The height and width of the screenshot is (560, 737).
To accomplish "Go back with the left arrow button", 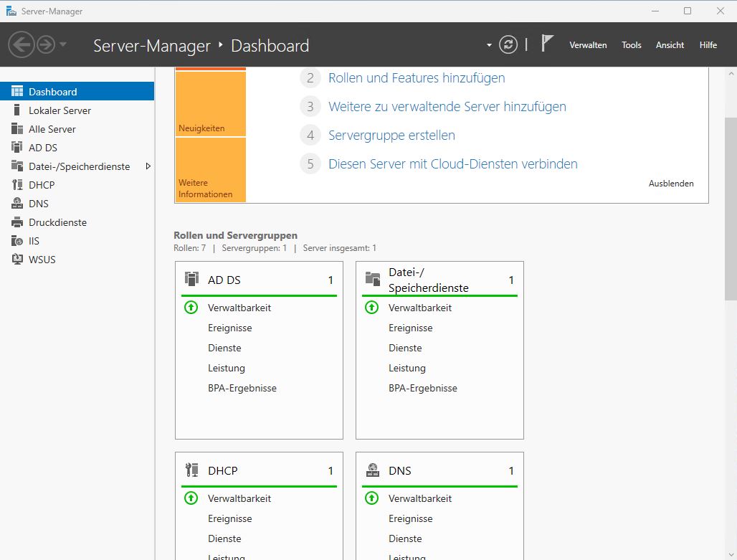I will tap(22, 44).
